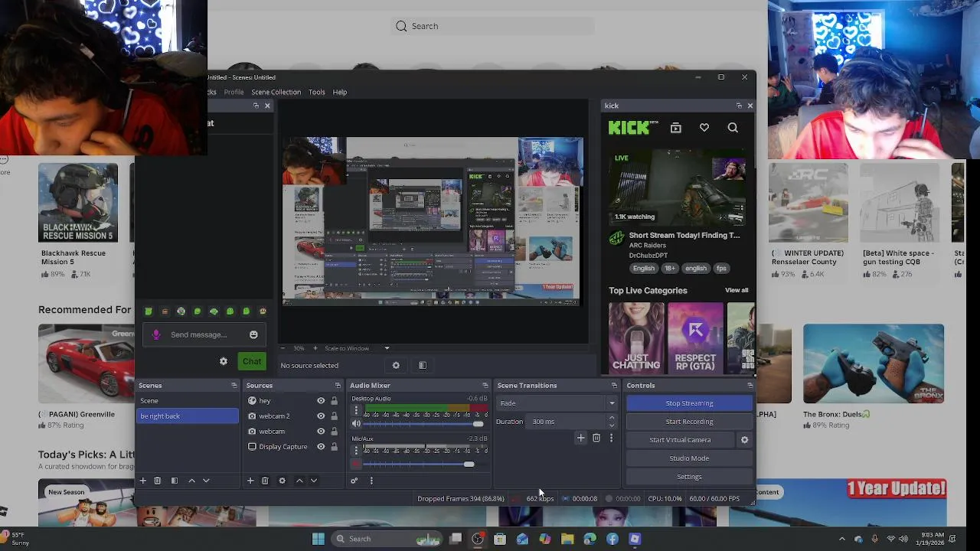Click Start Recording button
Viewport: 980px width, 551px height.
pyautogui.click(x=689, y=422)
